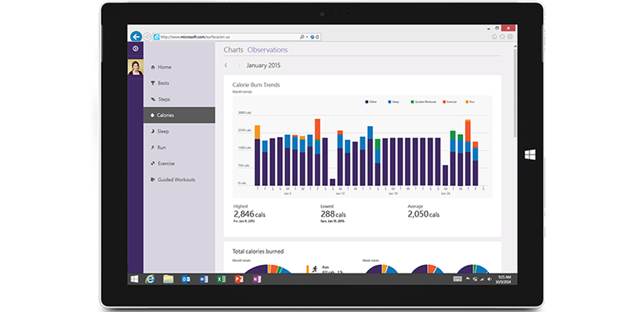
Task: Switch to the Observations tab
Action: click(268, 49)
